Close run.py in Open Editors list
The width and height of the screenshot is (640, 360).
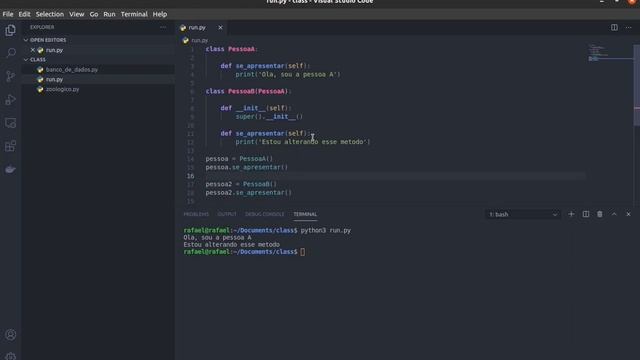click(33, 50)
